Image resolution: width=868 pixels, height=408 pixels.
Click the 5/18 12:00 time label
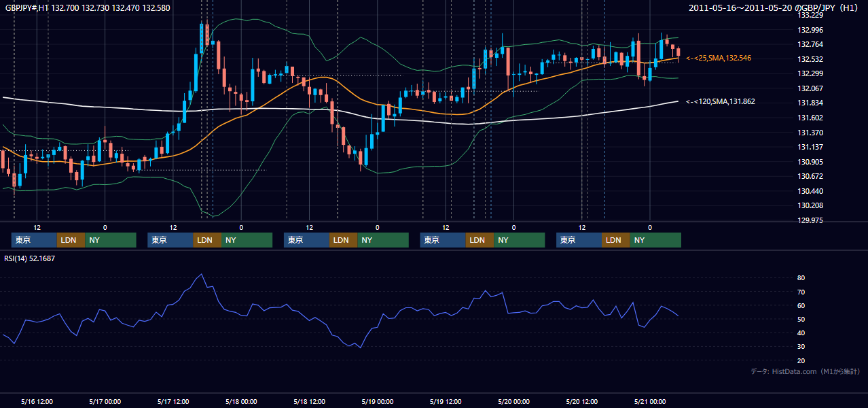[x=310, y=401]
